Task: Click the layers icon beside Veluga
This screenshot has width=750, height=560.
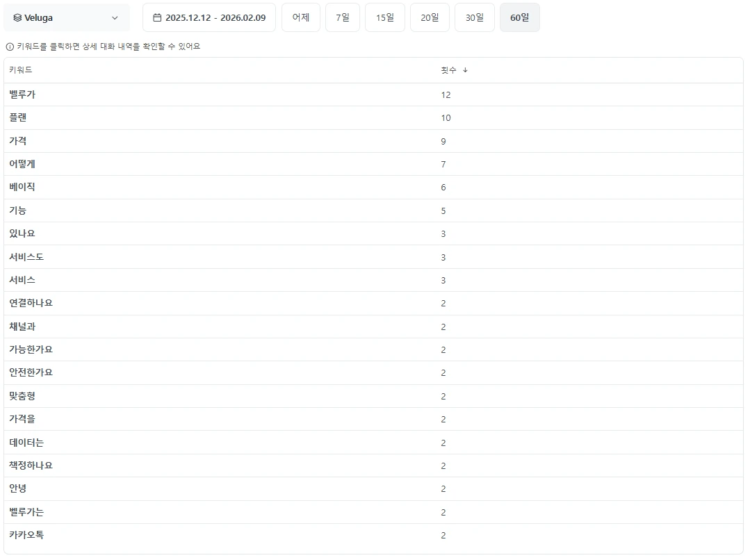Action: [17, 18]
